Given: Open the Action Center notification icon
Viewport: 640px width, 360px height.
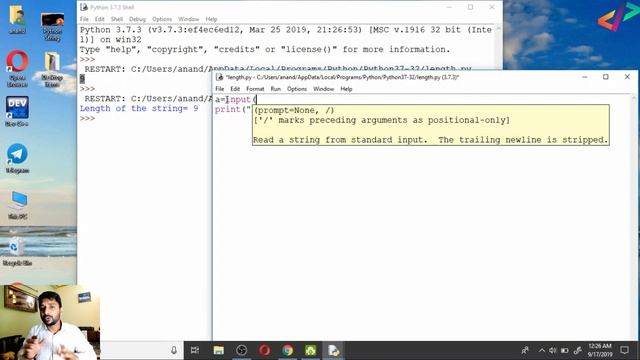Looking at the screenshot, I should (624, 350).
